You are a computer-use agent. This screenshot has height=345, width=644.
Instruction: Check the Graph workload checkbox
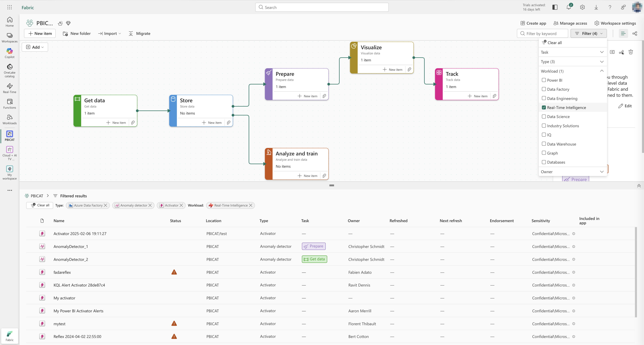pos(544,153)
